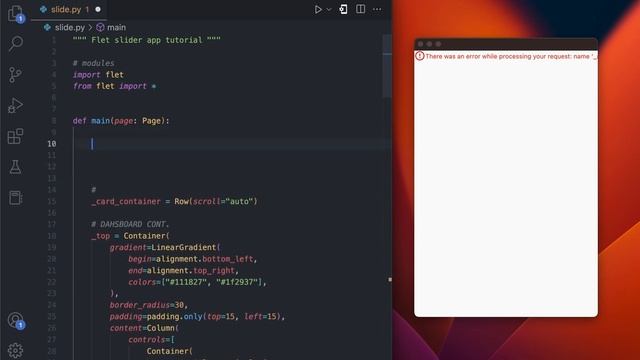The width and height of the screenshot is (640, 360).
Task: Click the '# modules' comment
Action: point(93,63)
